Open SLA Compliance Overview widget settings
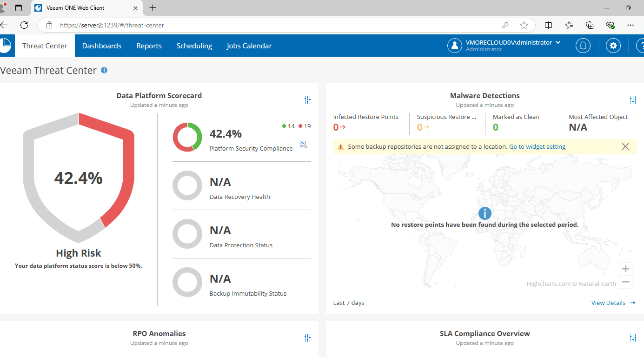 (x=633, y=338)
